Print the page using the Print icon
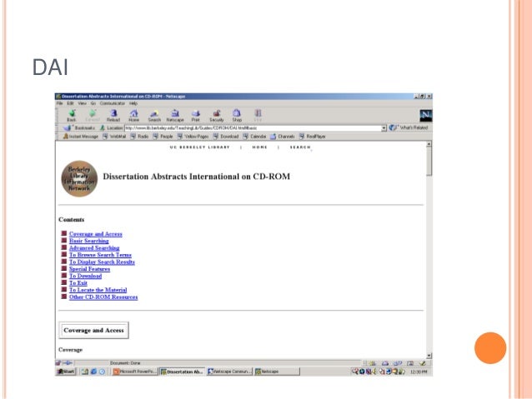The height and width of the screenshot is (399, 532). [x=196, y=116]
